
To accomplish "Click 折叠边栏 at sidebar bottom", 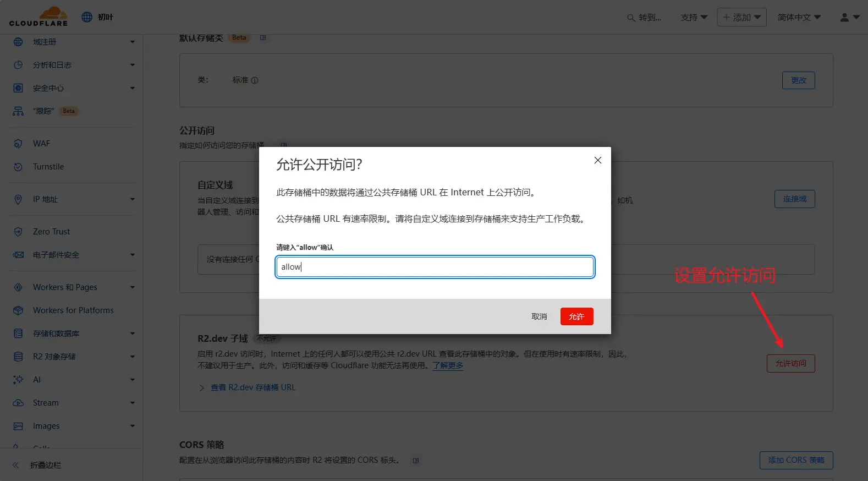I will pyautogui.click(x=46, y=465).
